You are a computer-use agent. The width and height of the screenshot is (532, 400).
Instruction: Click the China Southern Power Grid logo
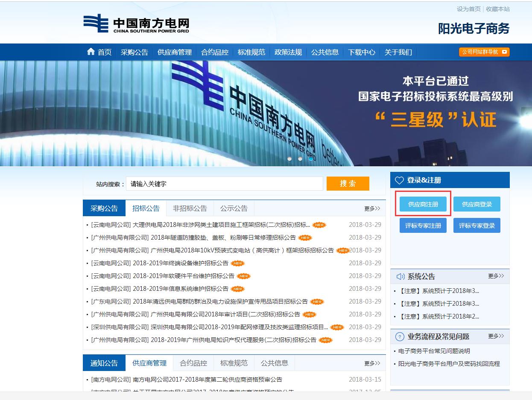[136, 23]
